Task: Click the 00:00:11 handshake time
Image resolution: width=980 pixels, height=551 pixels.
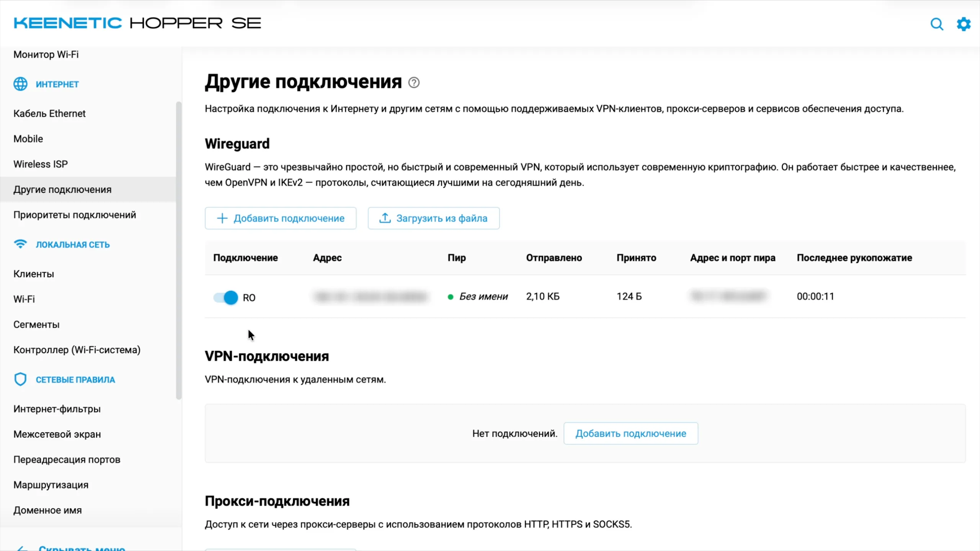Action: 815,296
